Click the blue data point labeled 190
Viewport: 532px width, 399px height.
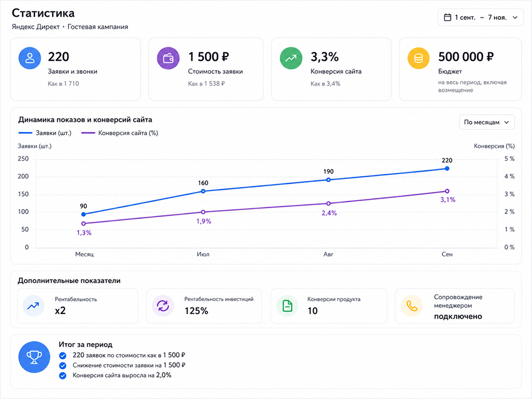click(329, 180)
